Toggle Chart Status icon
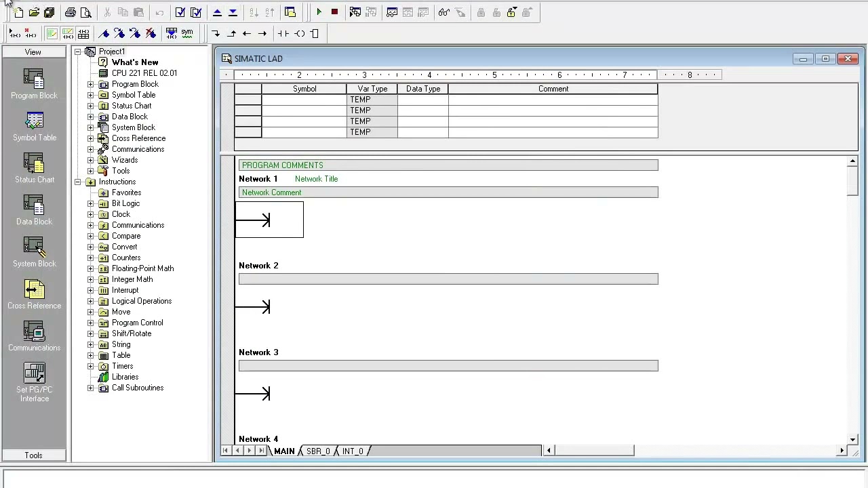This screenshot has height=488, width=868. click(x=392, y=12)
